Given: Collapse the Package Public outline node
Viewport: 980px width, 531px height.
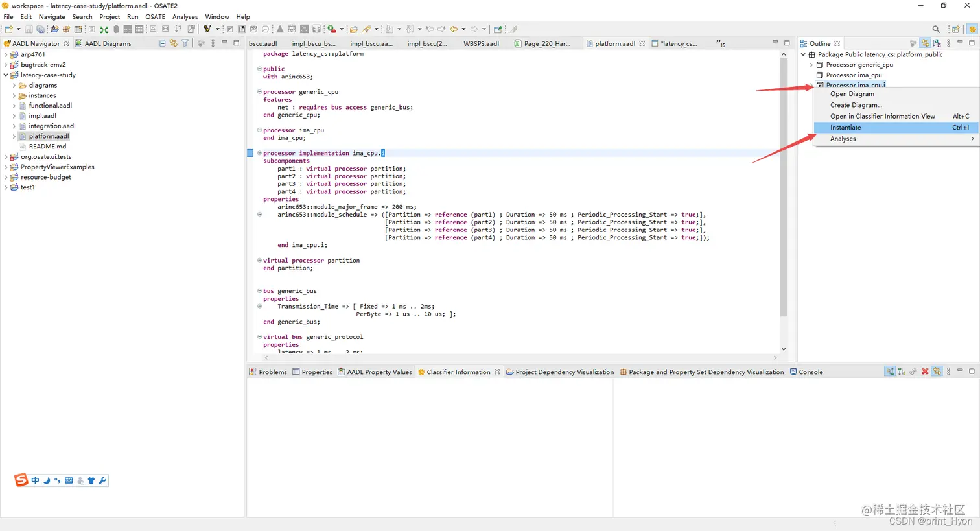Looking at the screenshot, I should coord(803,54).
